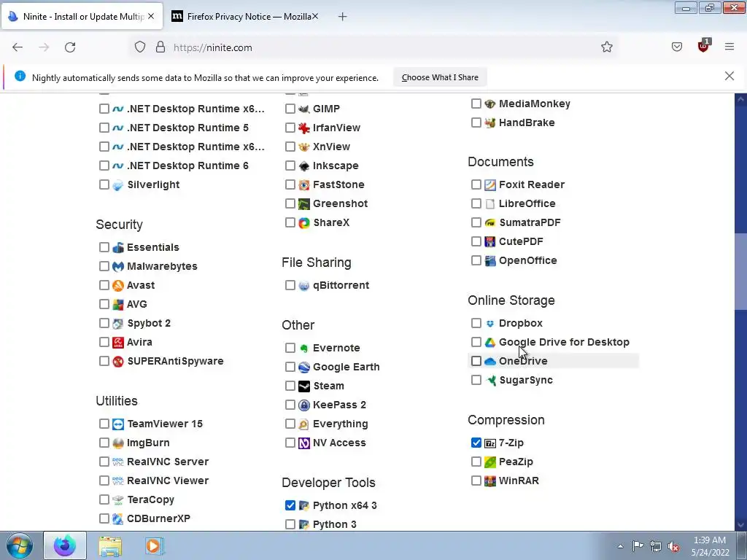Select the Ninite tab
The width and height of the screenshot is (747, 560).
coord(82,17)
